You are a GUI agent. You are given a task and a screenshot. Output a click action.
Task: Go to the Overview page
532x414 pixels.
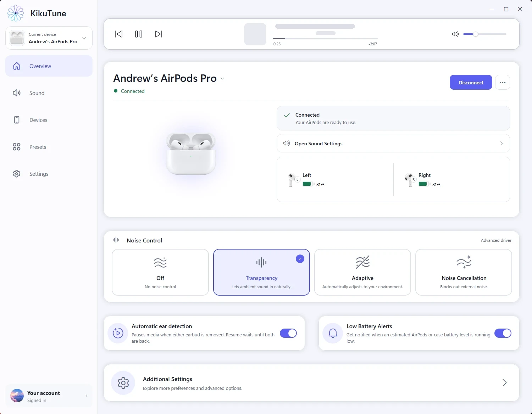tap(49, 66)
